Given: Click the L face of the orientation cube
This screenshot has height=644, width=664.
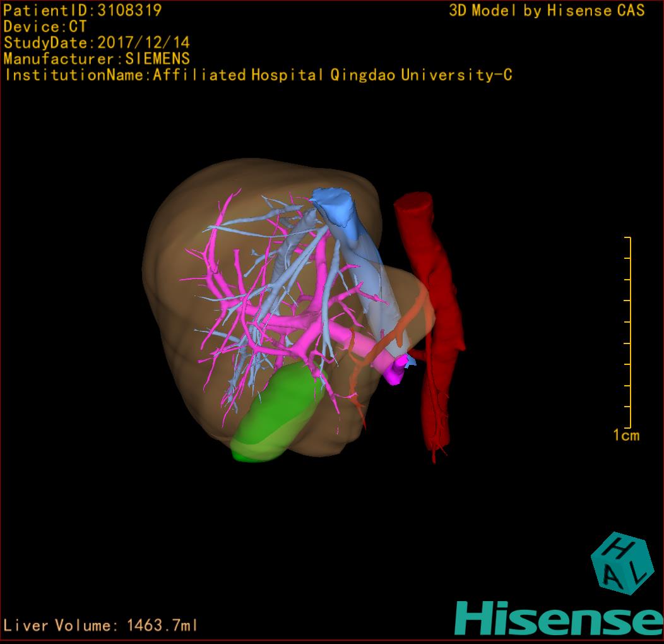Looking at the screenshot, I should point(636,573).
